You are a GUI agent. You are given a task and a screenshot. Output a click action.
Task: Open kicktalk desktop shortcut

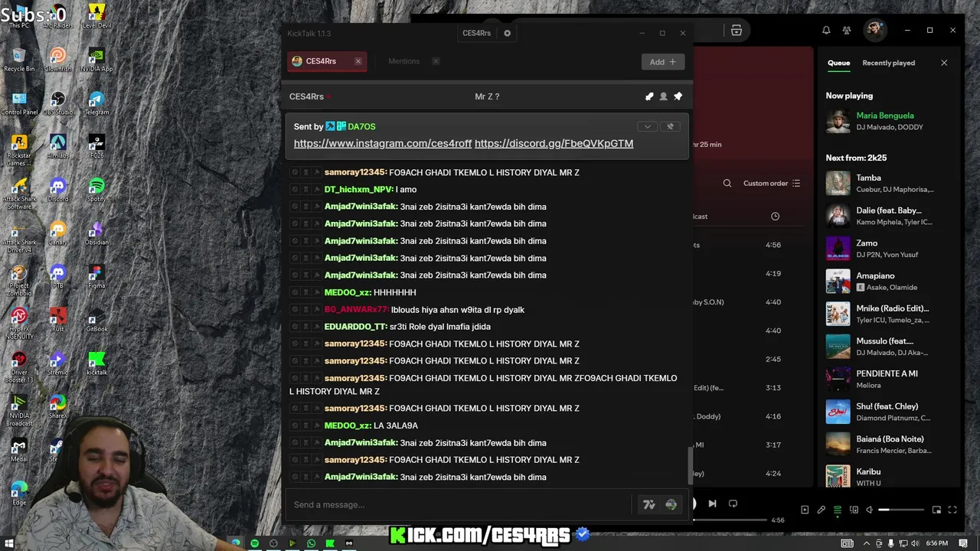[96, 364]
